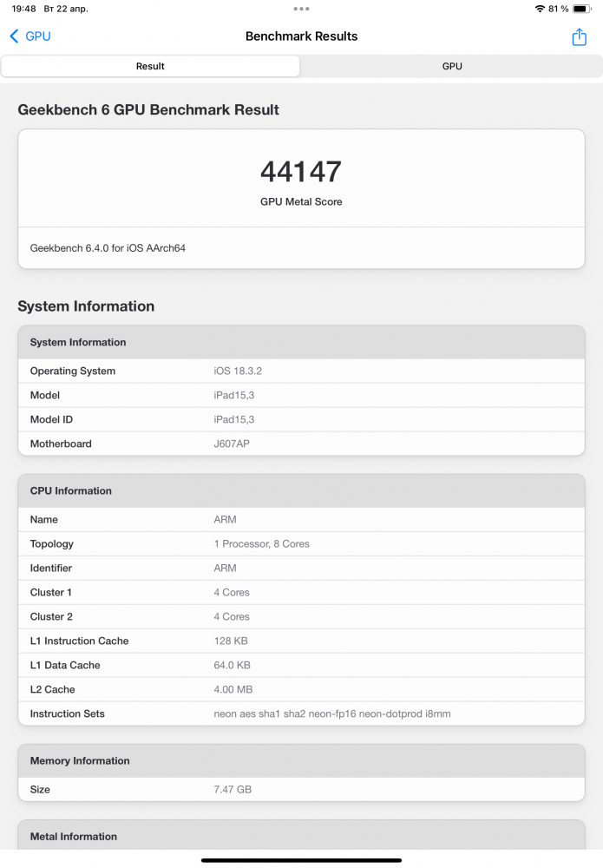Screen dimensions: 603x868
Task: Switch to the GPU tab
Action: point(451,66)
